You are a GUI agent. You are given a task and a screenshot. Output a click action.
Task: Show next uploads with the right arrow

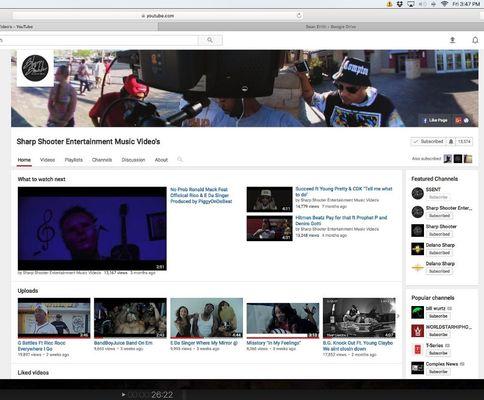point(398,316)
